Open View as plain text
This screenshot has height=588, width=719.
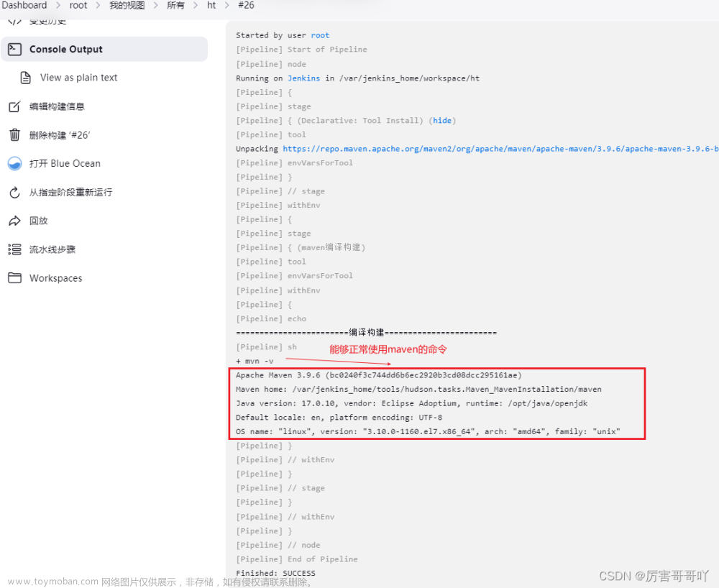pos(78,78)
